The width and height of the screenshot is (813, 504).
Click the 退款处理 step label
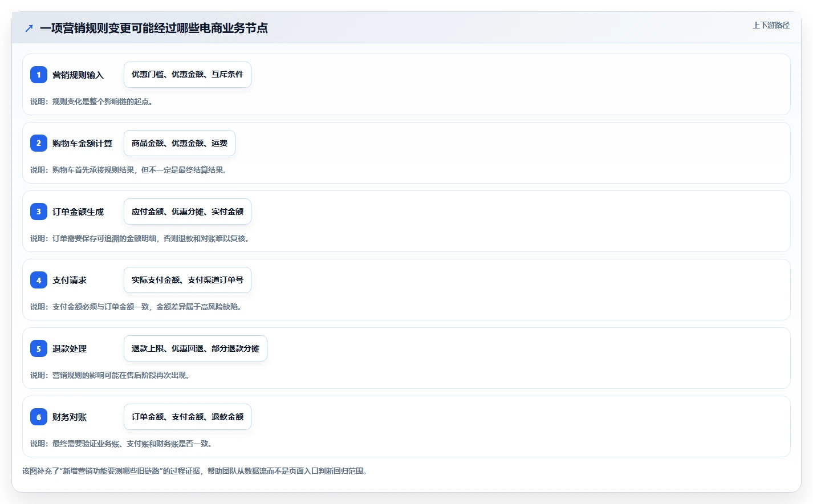click(70, 348)
